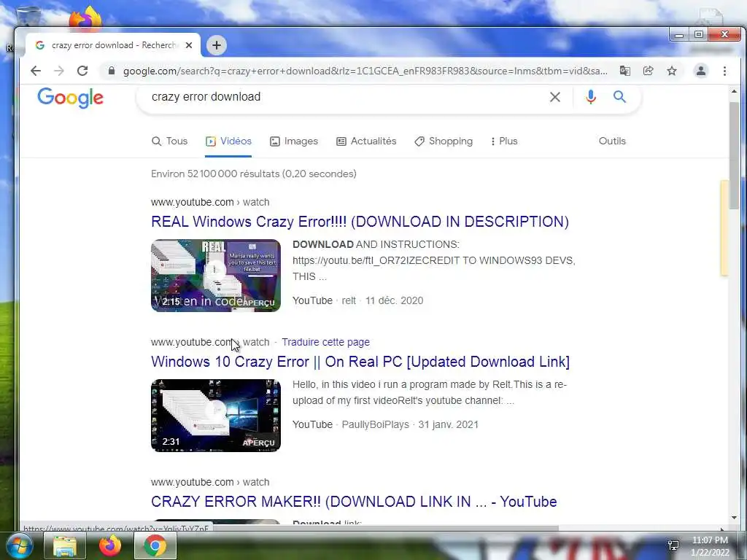Open the Shopping tab
This screenshot has height=560, width=747.
click(444, 141)
